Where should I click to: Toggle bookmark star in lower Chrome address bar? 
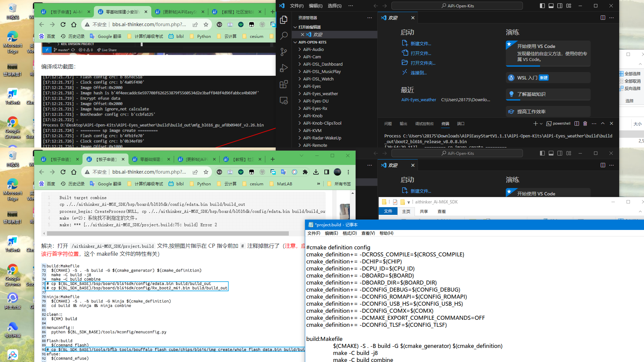tap(206, 172)
